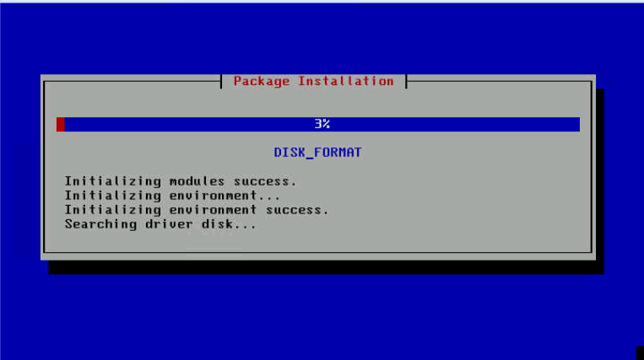Click the DISK_FORMAT stage label
The width and height of the screenshot is (644, 360).
click(x=317, y=153)
